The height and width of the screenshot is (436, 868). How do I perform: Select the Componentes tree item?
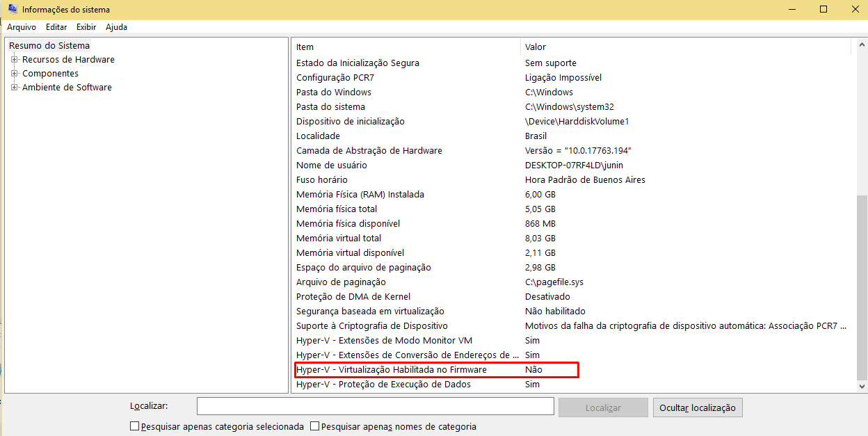(50, 74)
